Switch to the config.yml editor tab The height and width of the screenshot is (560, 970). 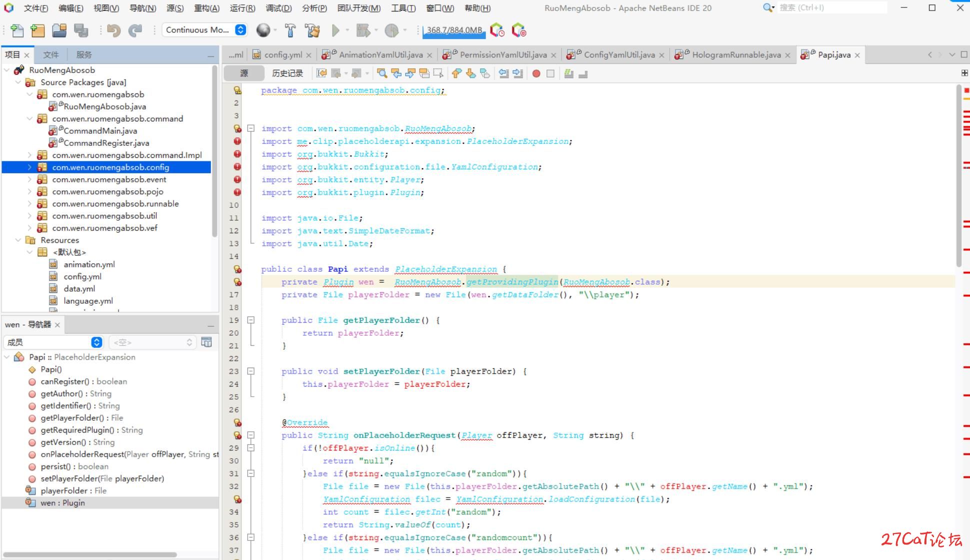tap(283, 55)
